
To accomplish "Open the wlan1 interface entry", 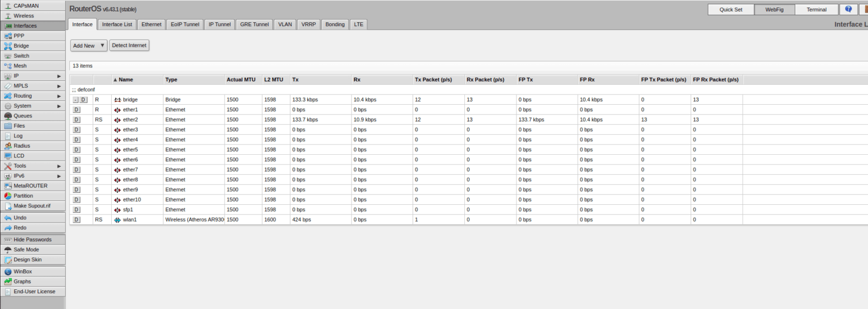I will tap(130, 220).
